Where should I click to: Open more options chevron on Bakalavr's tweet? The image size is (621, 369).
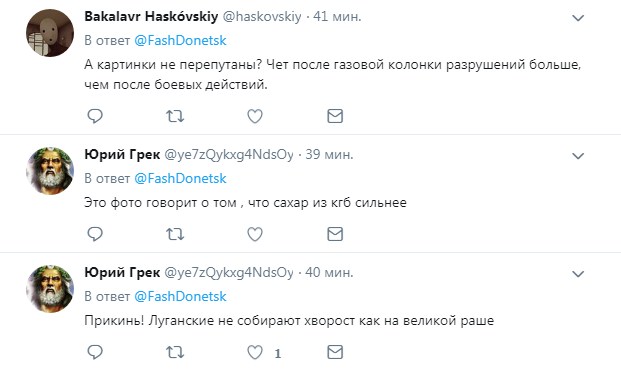tap(578, 18)
